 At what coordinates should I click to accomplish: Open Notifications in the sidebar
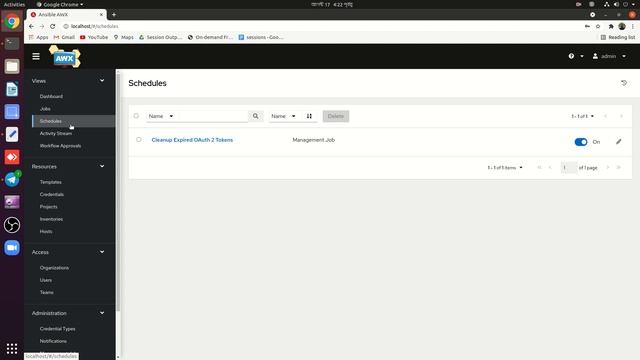(x=53, y=341)
